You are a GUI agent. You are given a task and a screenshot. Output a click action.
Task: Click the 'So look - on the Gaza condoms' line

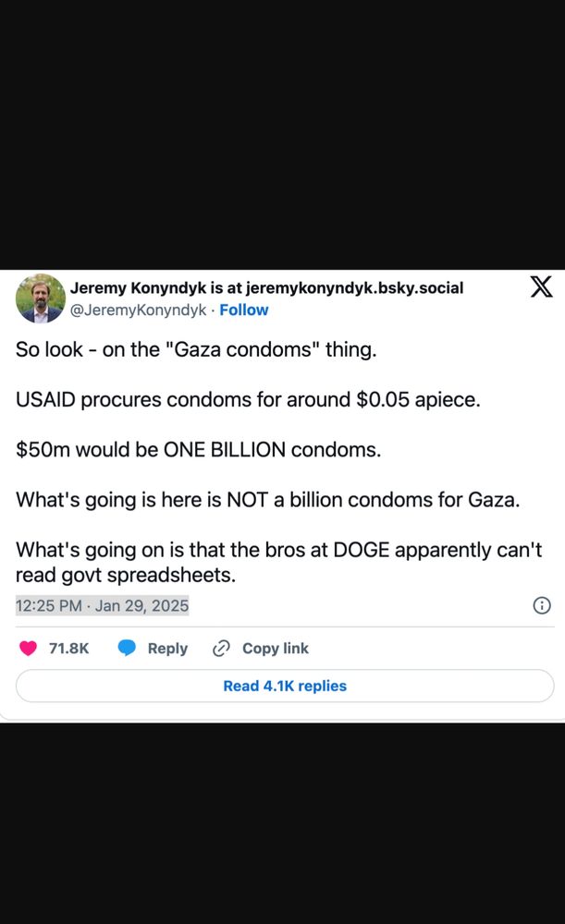(x=196, y=349)
